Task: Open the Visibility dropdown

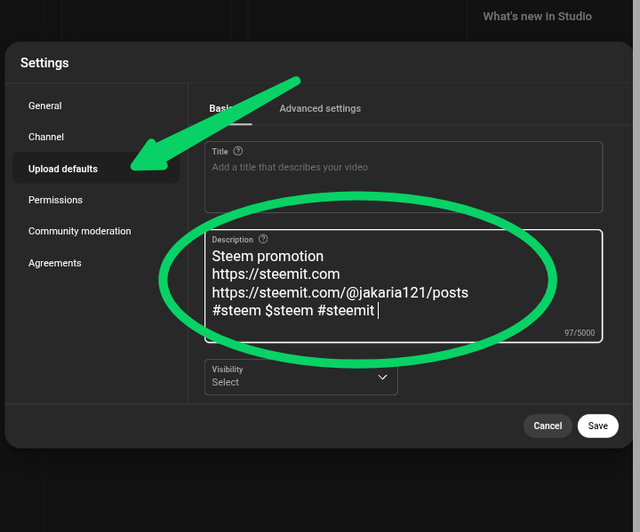Action: 301,377
